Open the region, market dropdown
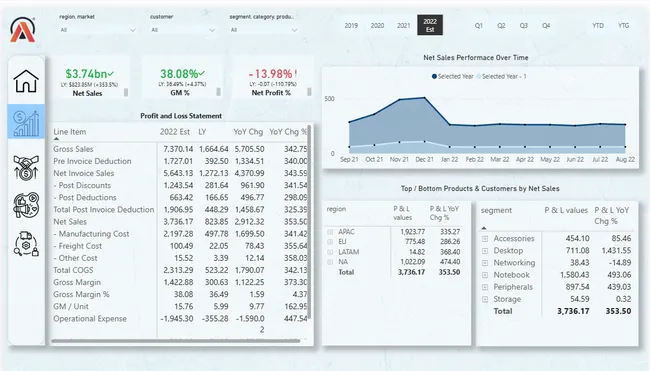Screen dimensions: 650x371 click(97, 30)
